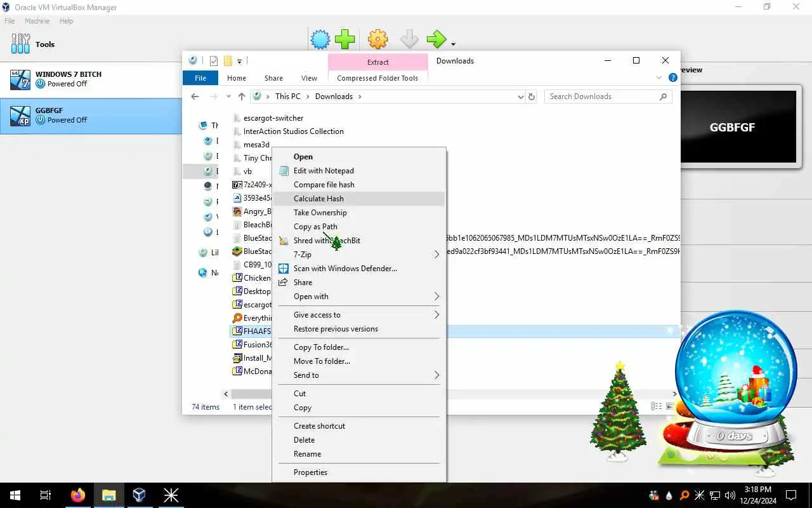This screenshot has height=508, width=812.
Task: Open File Explorer taskbar icon
Action: 108,495
